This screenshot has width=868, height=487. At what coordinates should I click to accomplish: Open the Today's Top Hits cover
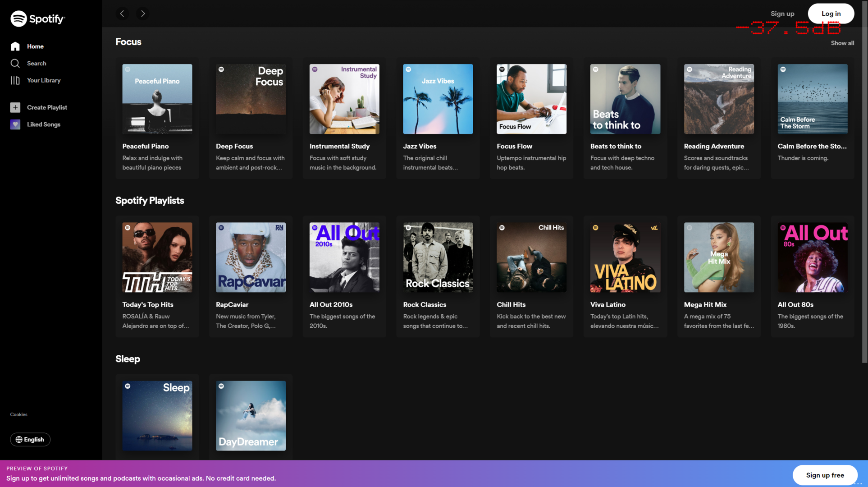click(157, 257)
